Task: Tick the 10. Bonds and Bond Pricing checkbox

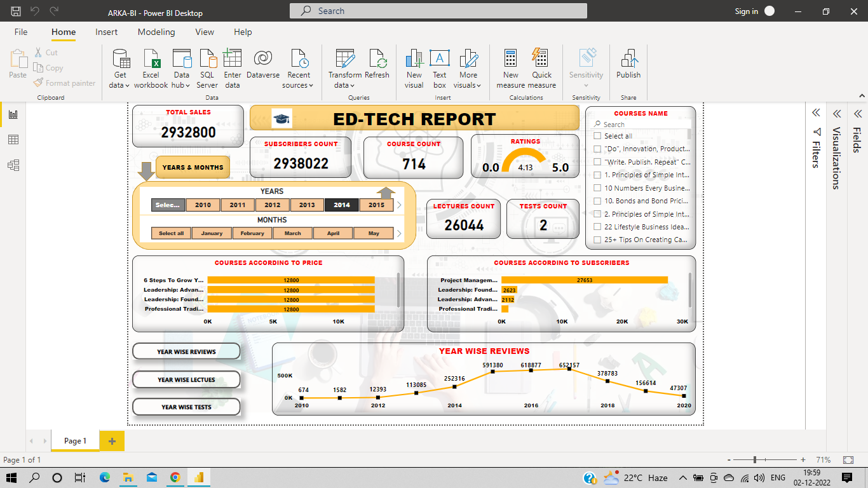Action: [597, 201]
